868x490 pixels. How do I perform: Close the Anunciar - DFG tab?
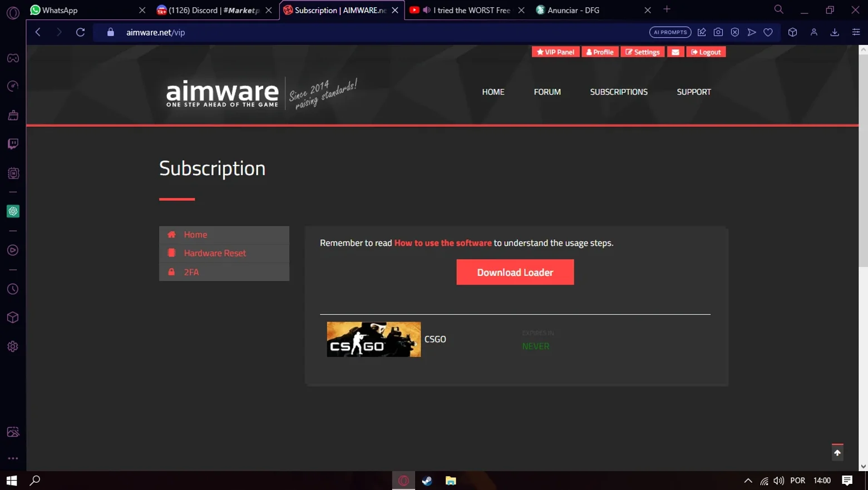click(x=647, y=10)
